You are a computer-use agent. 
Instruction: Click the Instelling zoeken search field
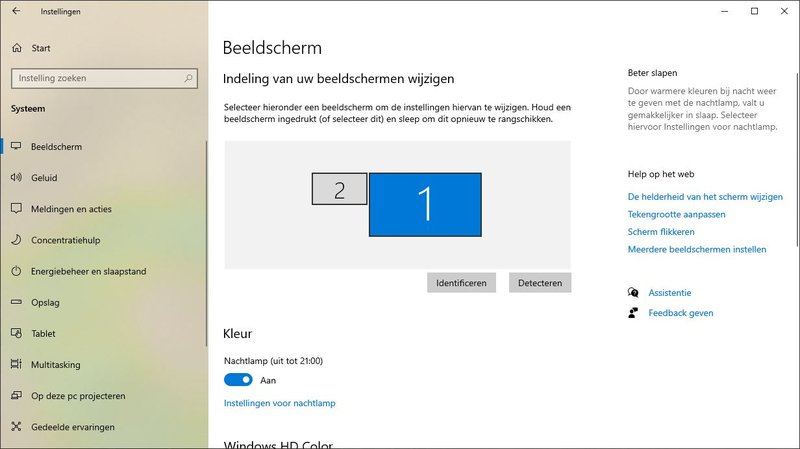coord(104,78)
